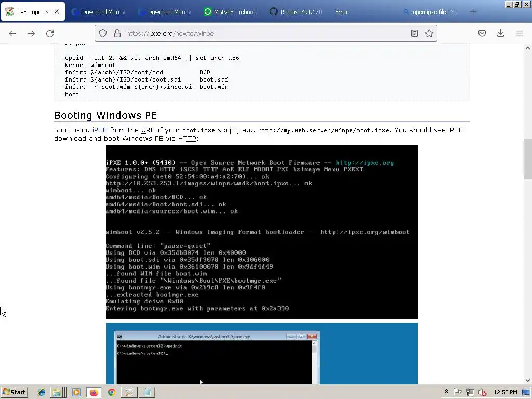This screenshot has height=399, width=532.
Task: Launch Internet Explorer from taskbar
Action: 42,393
